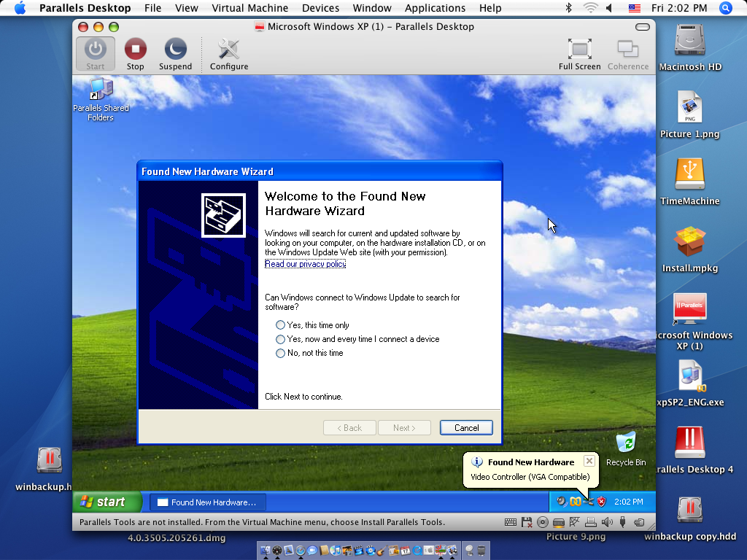
Task: Click the Cancel button in wizard
Action: [466, 427]
